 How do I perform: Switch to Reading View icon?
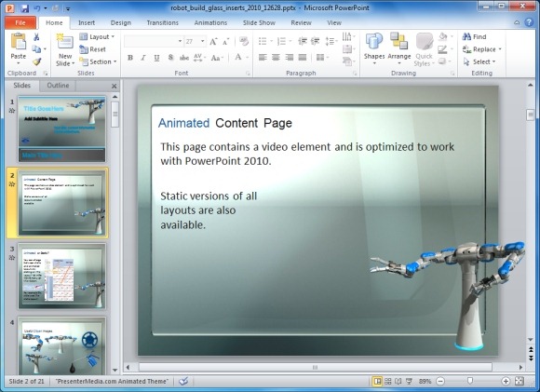tap(398, 381)
